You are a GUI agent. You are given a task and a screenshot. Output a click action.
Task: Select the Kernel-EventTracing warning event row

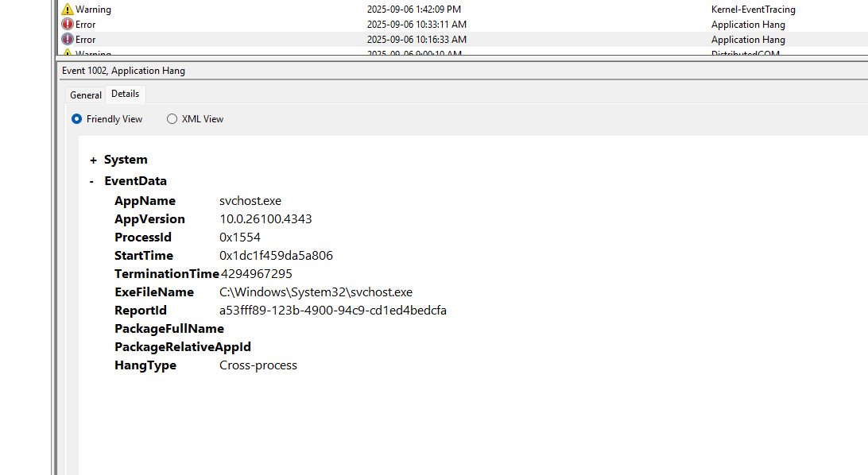tap(318, 9)
